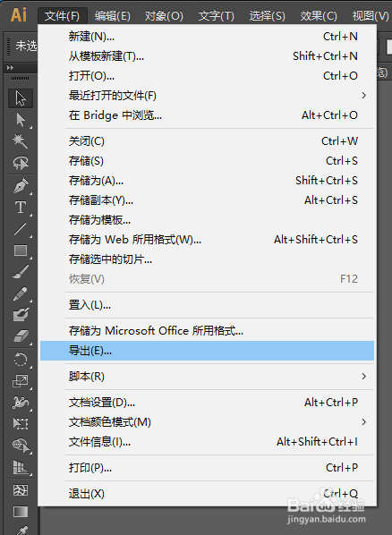Select the Paintbrush tool
392x535 pixels.
pos(21,272)
